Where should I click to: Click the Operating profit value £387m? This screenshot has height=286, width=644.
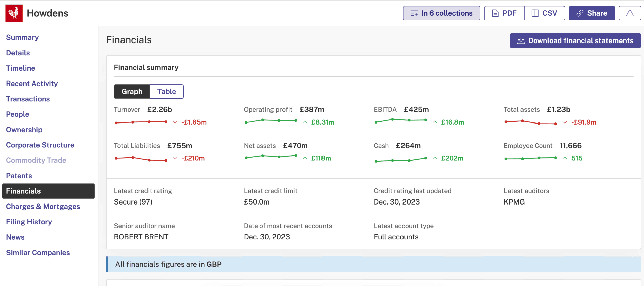tap(312, 109)
